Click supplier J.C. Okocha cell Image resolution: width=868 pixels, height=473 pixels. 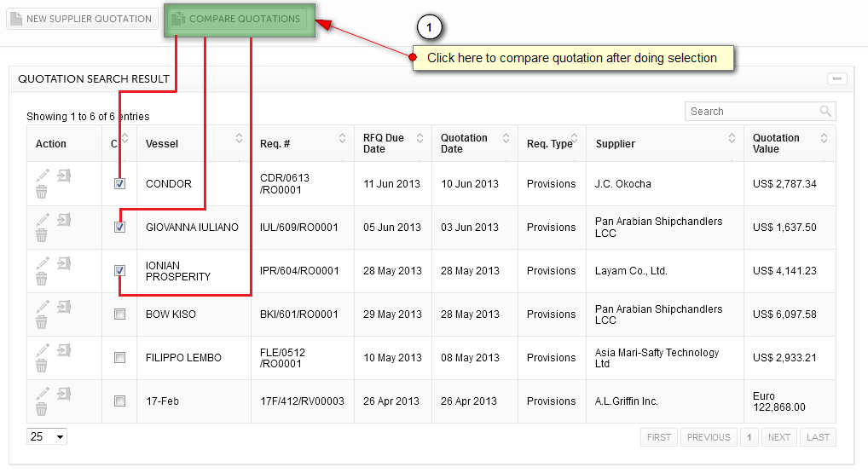665,184
